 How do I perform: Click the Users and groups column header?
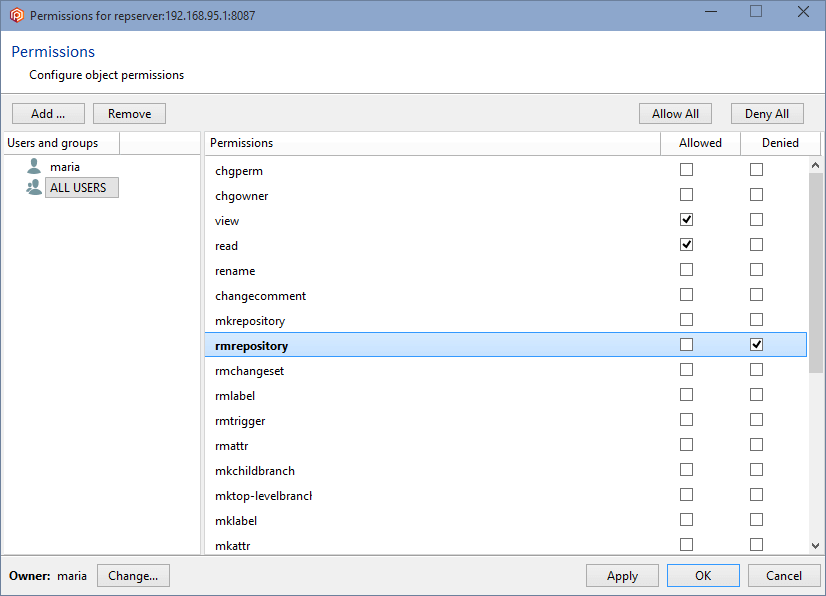tap(62, 143)
